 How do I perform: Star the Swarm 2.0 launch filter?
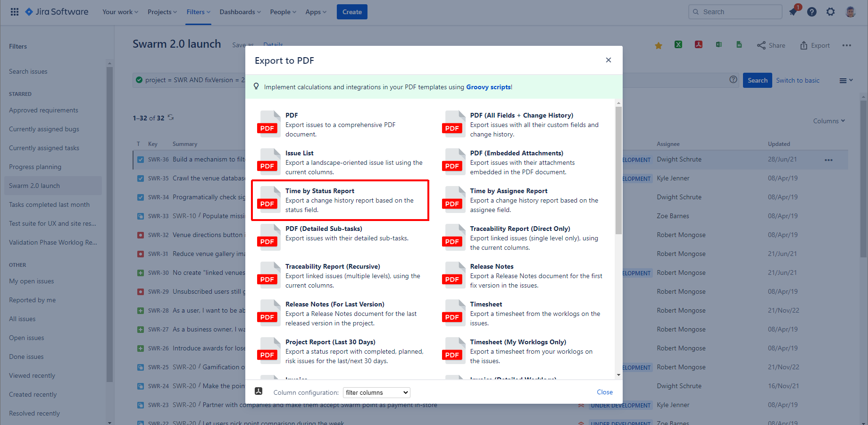(x=659, y=45)
